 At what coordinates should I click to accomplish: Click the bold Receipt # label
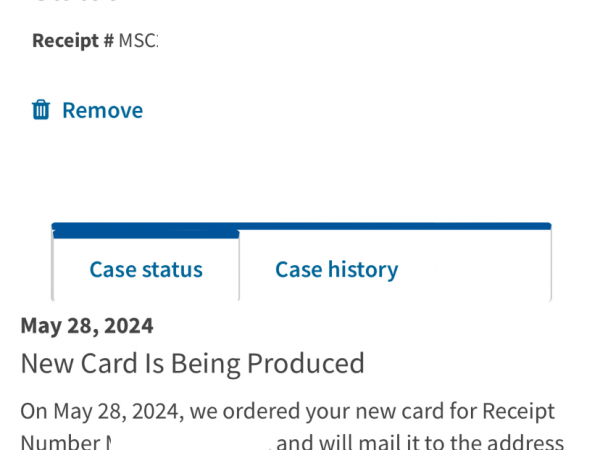[73, 41]
